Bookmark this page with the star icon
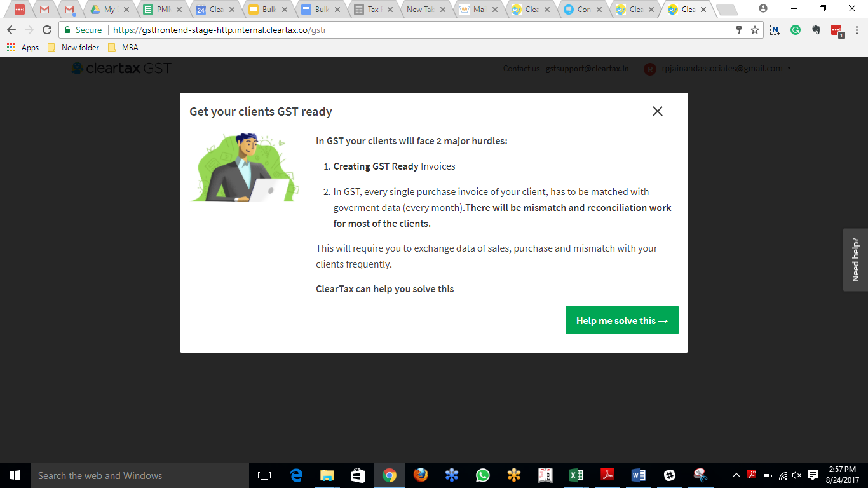The height and width of the screenshot is (488, 868). 755,30
